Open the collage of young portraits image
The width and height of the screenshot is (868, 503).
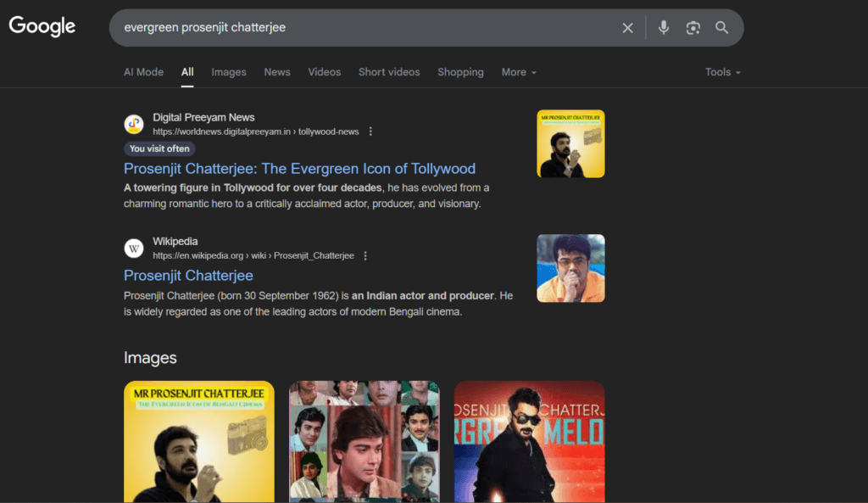364,442
